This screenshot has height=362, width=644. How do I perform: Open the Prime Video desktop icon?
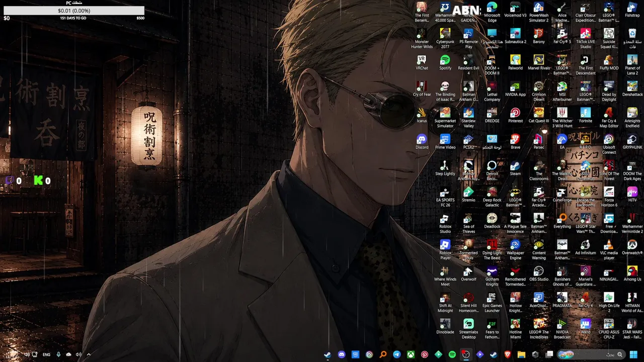[445, 142]
